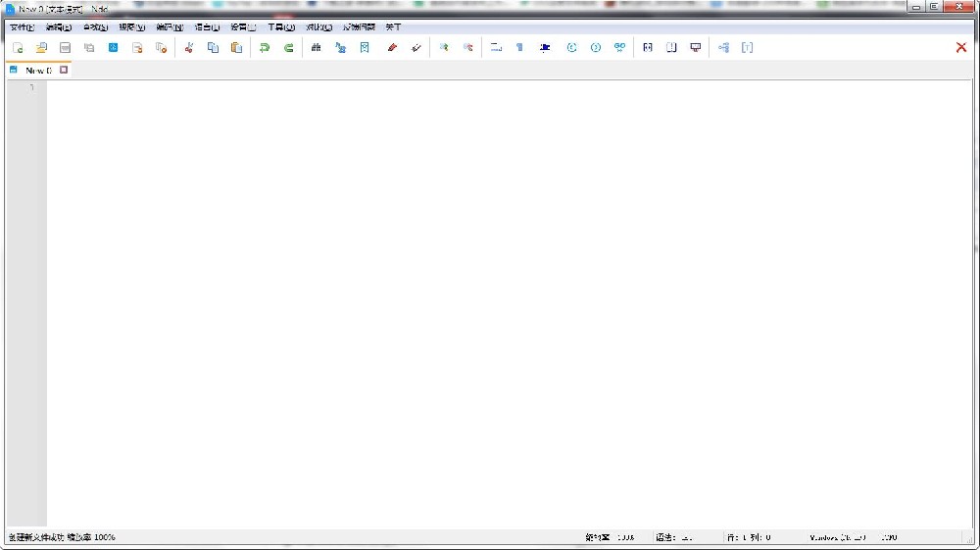
Task: Toggle the indent guide toolbar icon
Action: [x=545, y=47]
